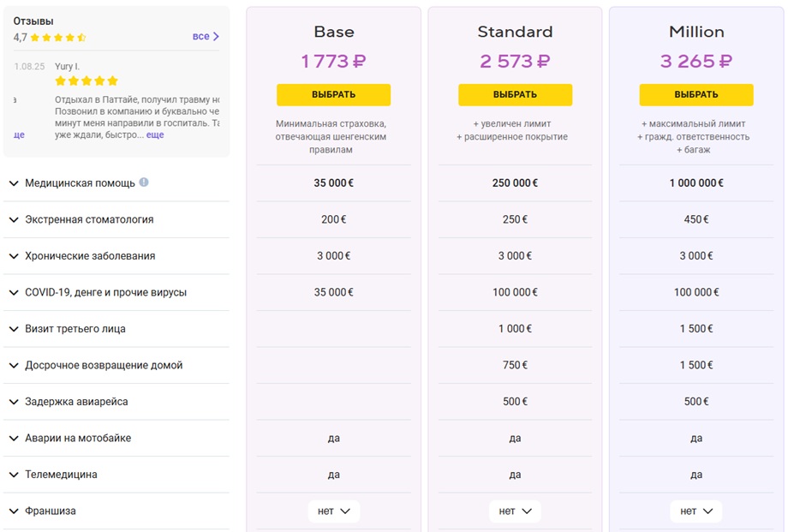Choose the Million plan with ВЫБРАТЬ button
Image resolution: width=788 pixels, height=532 pixels.
pyautogui.click(x=696, y=94)
